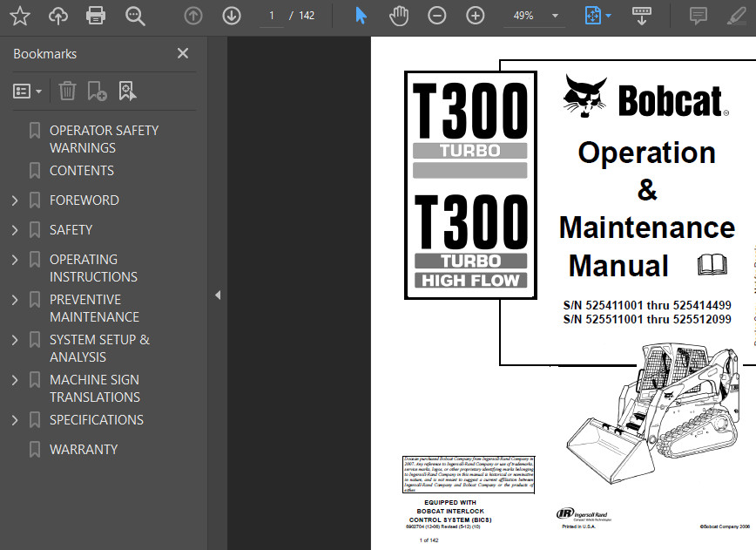
Task: Add a new bookmark icon
Action: tap(97, 91)
